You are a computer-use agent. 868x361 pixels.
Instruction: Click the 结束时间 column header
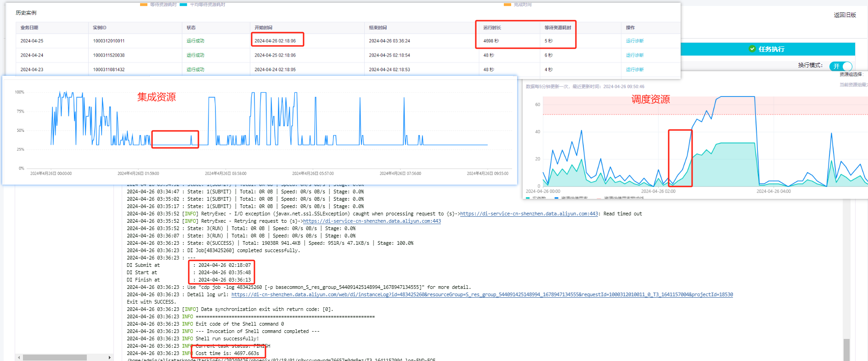[378, 28]
